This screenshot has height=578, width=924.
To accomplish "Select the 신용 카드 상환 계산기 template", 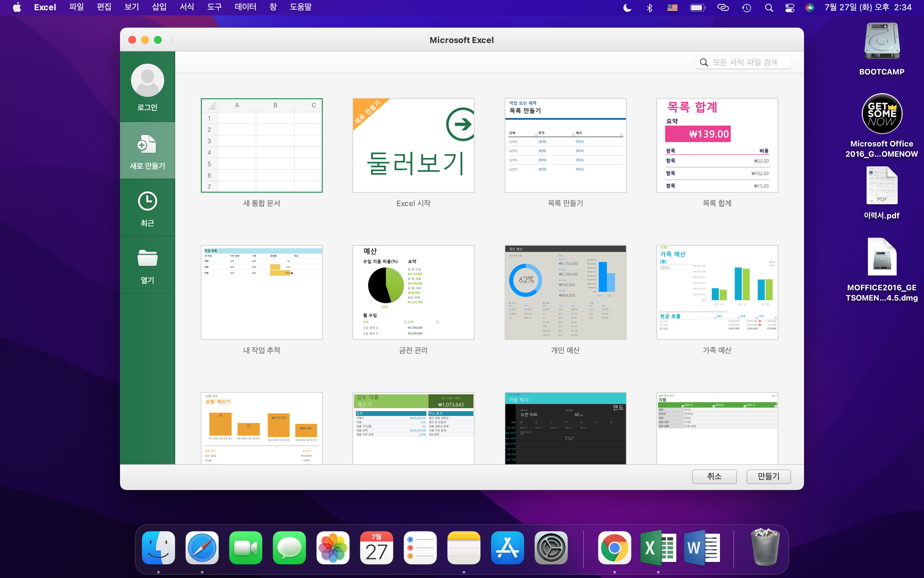I will pyautogui.click(x=261, y=428).
